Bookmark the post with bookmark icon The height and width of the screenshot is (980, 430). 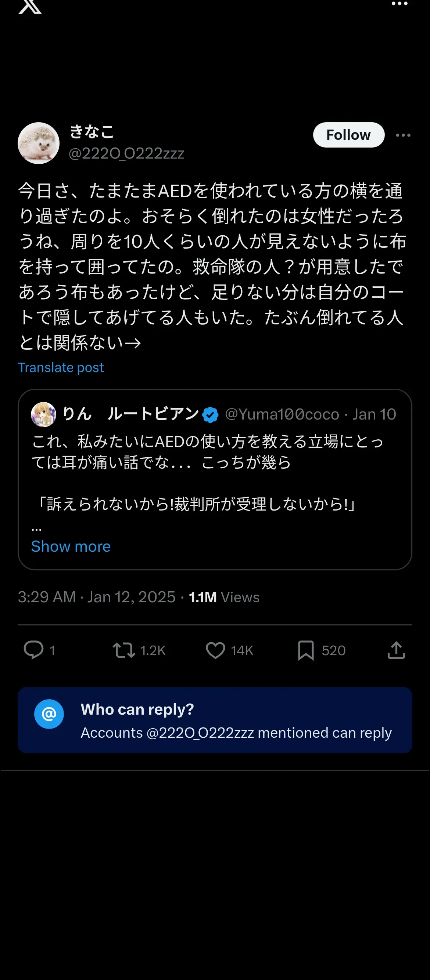point(306,650)
